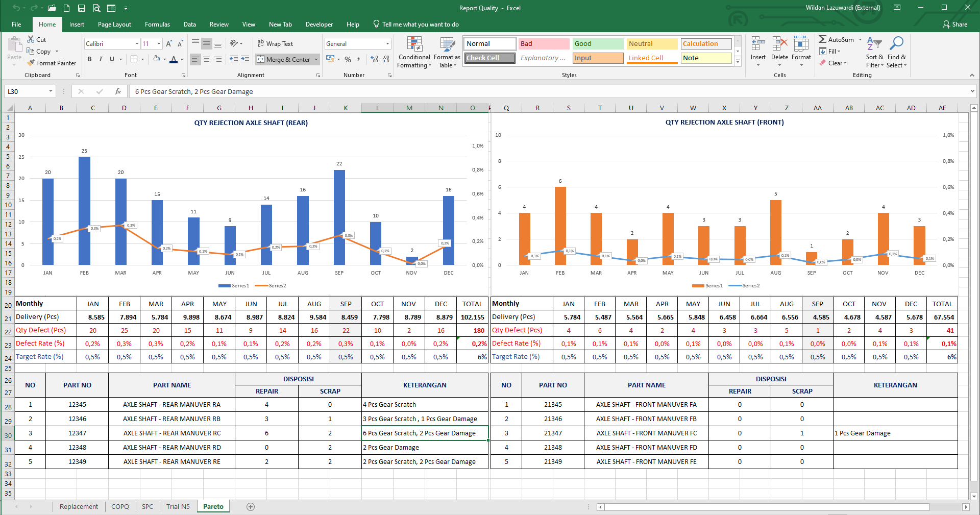Expand the font name Calibri dropdown
Viewport: 980px width, 515px height.
pos(137,44)
